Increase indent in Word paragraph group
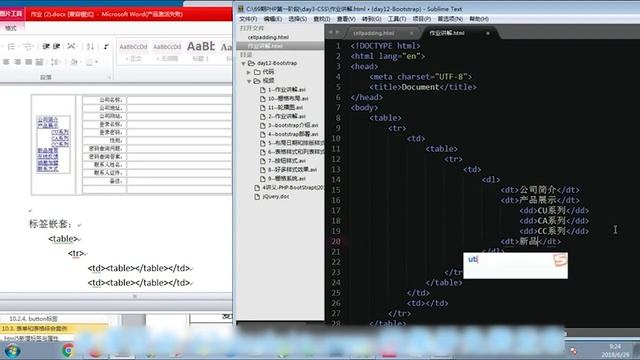 [x=57, y=47]
